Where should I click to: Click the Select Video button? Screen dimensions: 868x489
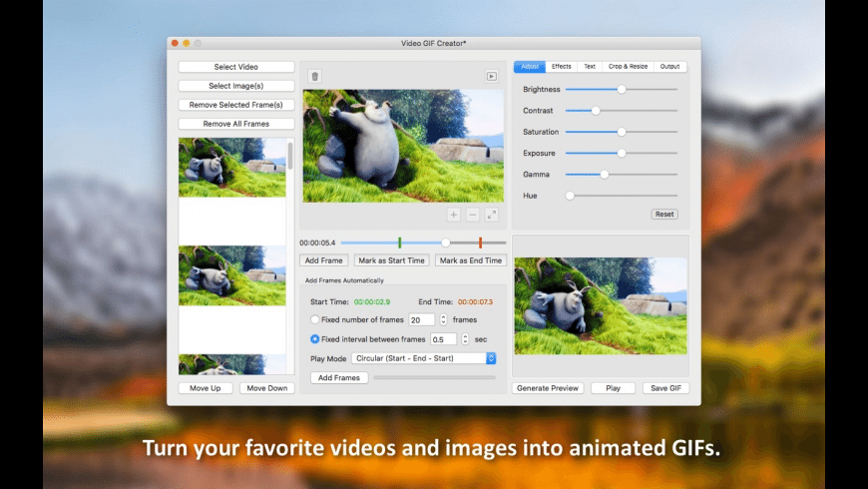pos(236,67)
